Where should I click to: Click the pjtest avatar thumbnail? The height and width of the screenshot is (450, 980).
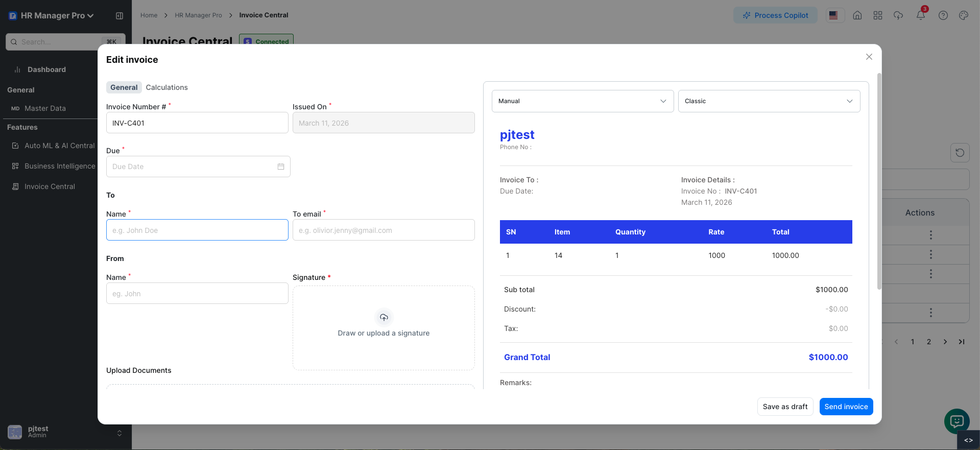15,432
